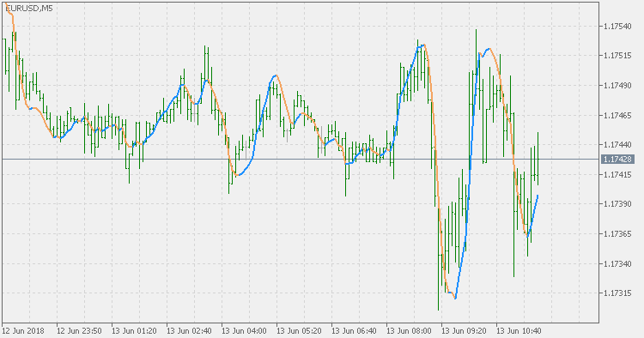Image resolution: width=644 pixels, height=338 pixels.
Task: Click the 1.17365 price axis value
Action: [617, 234]
